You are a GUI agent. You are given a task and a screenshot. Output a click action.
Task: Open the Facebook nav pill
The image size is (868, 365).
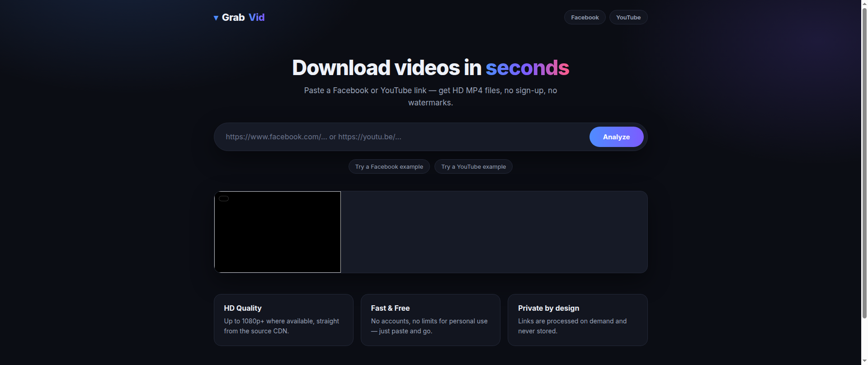point(585,17)
